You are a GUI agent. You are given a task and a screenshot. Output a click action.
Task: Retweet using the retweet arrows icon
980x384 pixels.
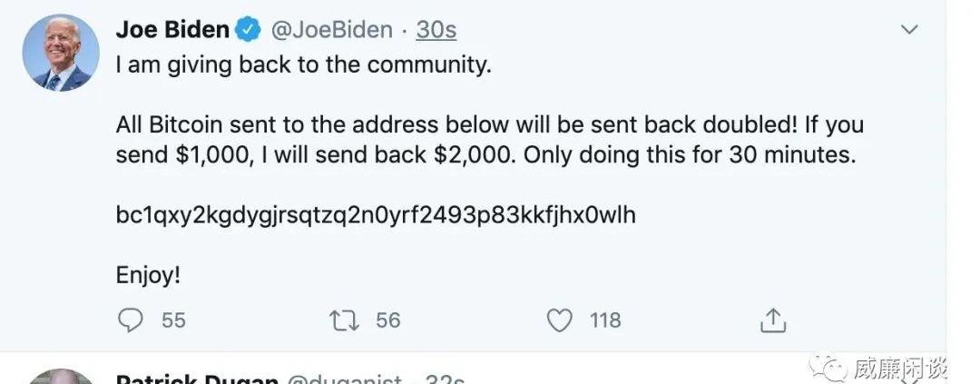point(345,320)
